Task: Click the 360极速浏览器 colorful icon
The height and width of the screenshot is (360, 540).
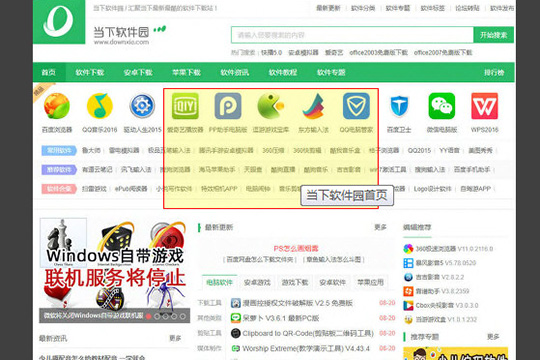Action: (x=408, y=249)
